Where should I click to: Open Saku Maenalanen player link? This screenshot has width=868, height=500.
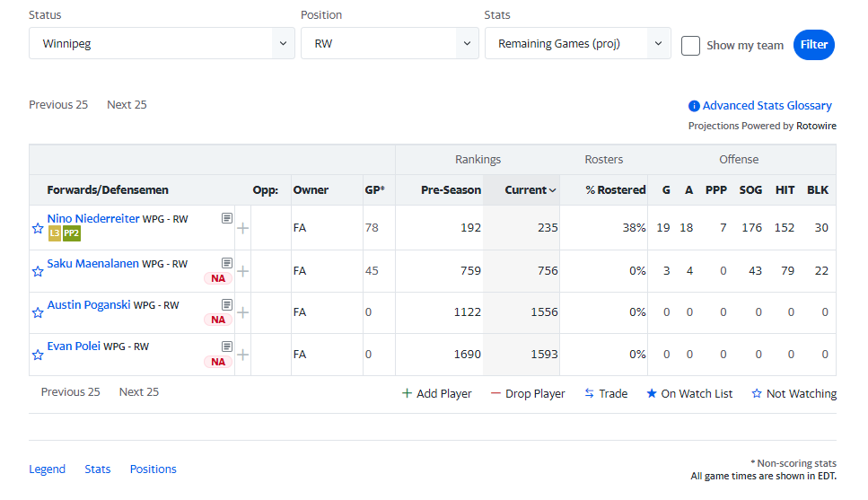click(x=93, y=264)
